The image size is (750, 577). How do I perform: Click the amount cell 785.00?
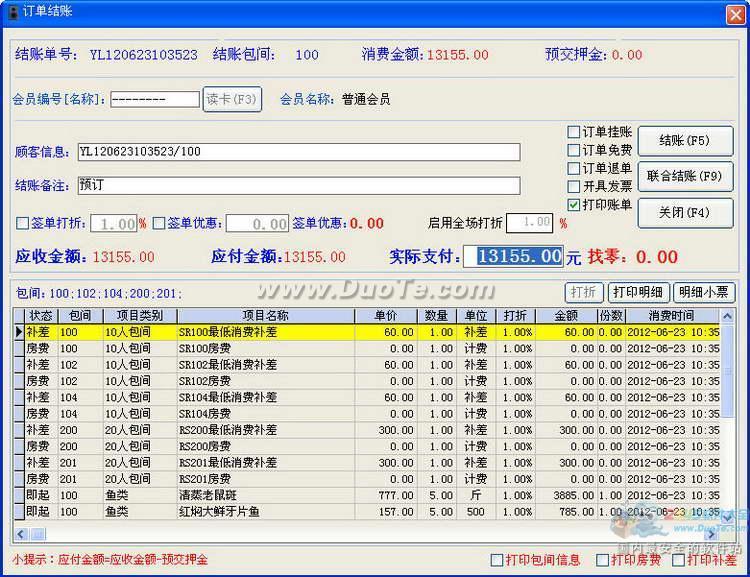pyautogui.click(x=566, y=511)
